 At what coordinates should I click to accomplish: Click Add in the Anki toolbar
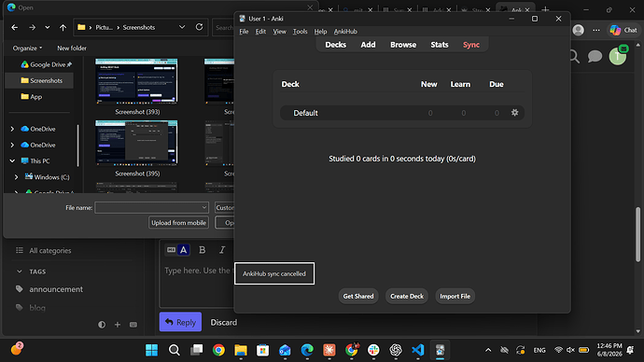click(x=368, y=45)
